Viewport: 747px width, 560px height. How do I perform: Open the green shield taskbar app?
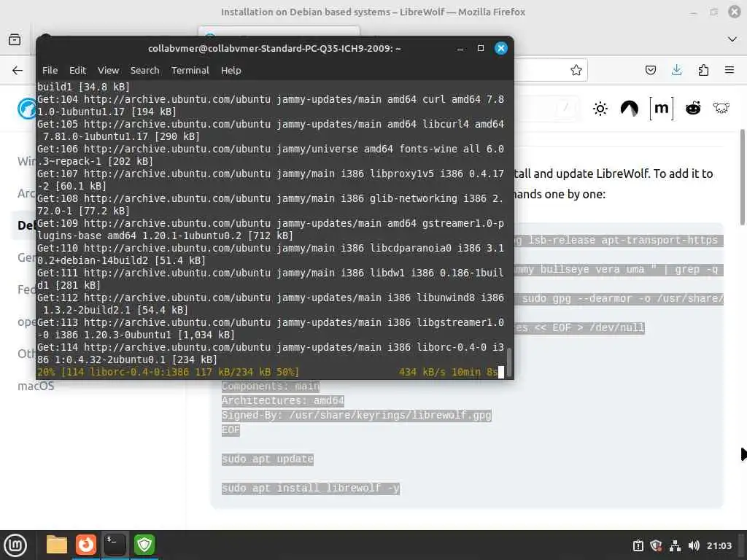pos(144,545)
